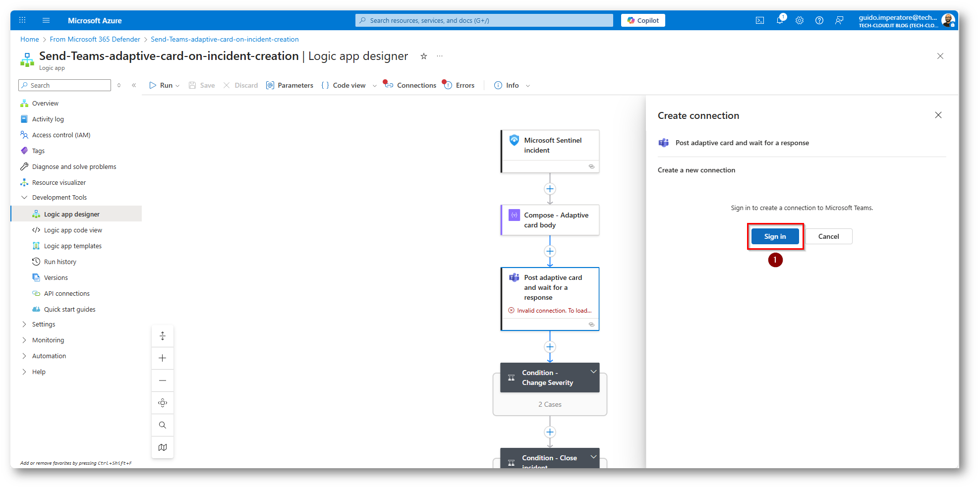
Task: Add a step after Microsoft Sentinel incident
Action: (550, 189)
